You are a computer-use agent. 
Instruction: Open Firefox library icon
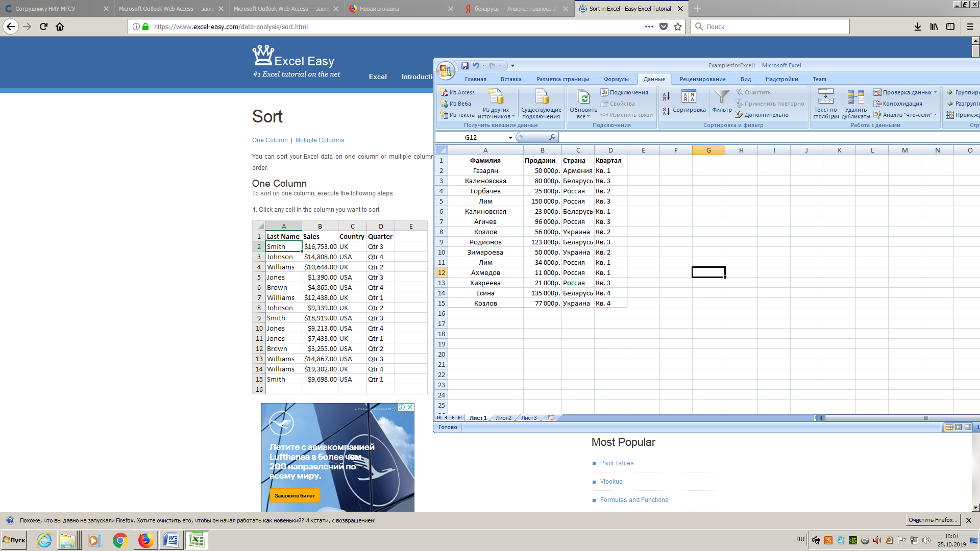click(934, 27)
